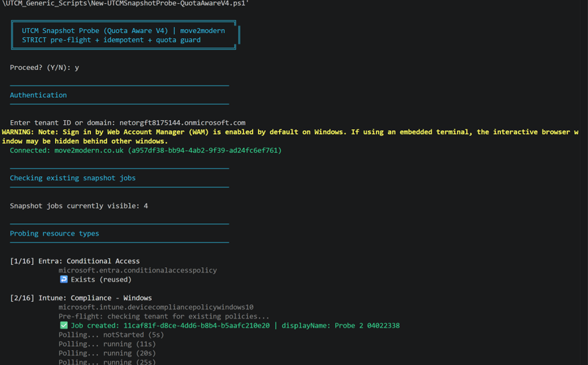Select the [2/16] Intune: Compliance - Windows entry

(81, 298)
